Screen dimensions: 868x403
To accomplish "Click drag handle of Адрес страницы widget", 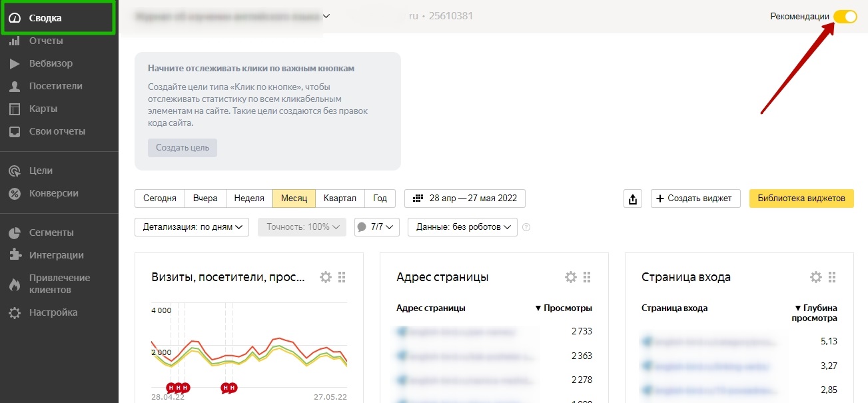I will click(587, 277).
